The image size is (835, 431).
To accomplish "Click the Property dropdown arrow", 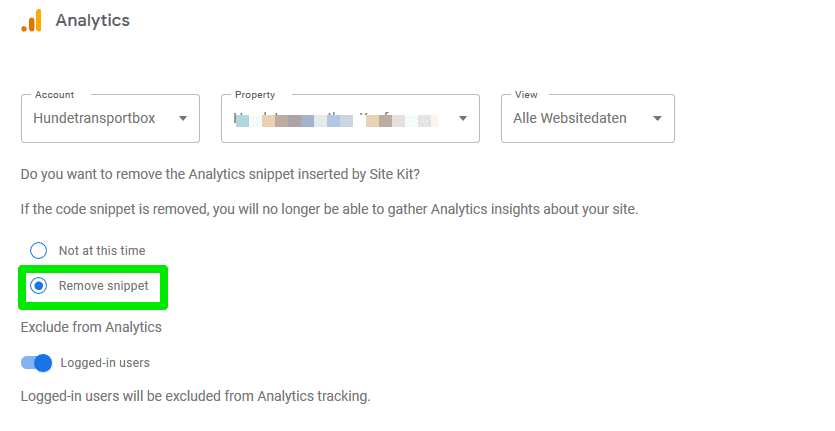I will tap(463, 118).
